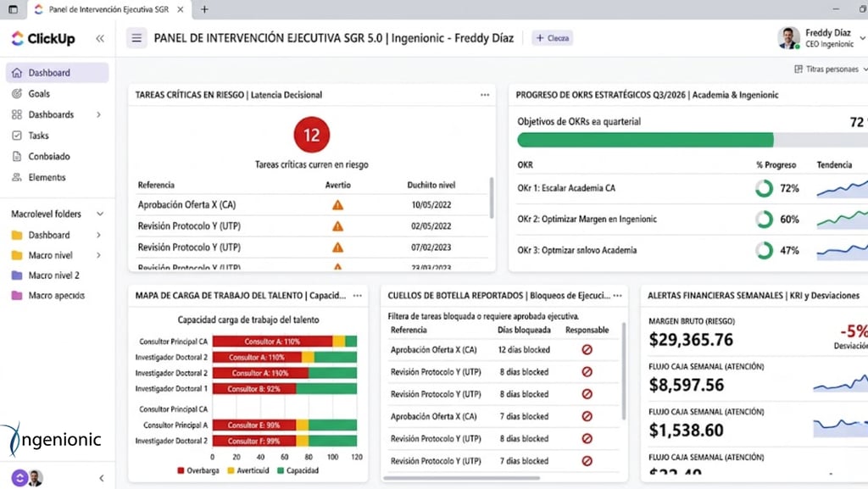The image size is (868, 489).
Task: Click blocked icon for 12 días blocked row
Action: point(587,350)
